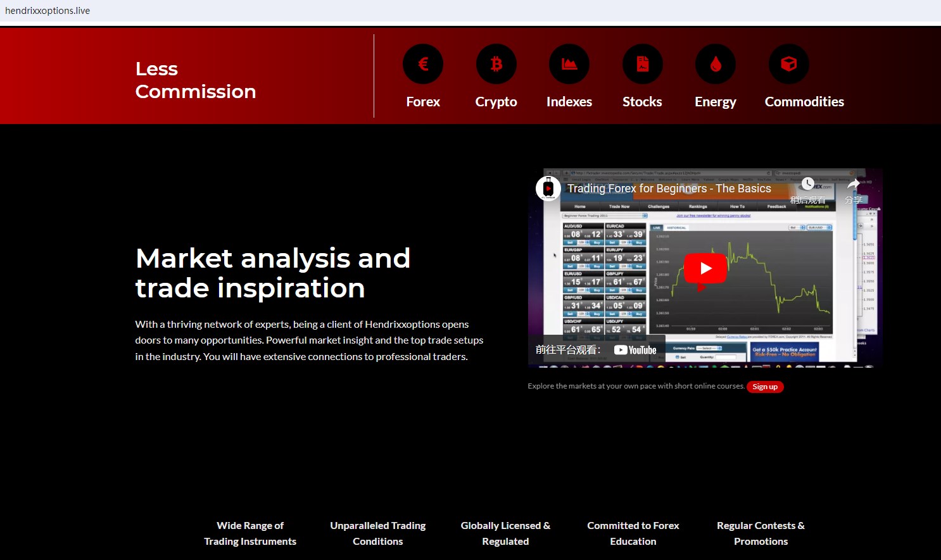
Task: Select the Indexes label
Action: (x=569, y=102)
